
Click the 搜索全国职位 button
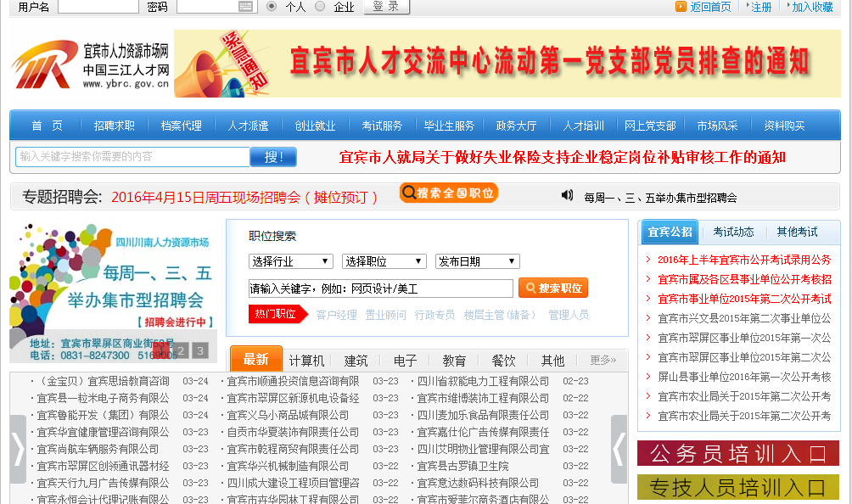point(449,193)
